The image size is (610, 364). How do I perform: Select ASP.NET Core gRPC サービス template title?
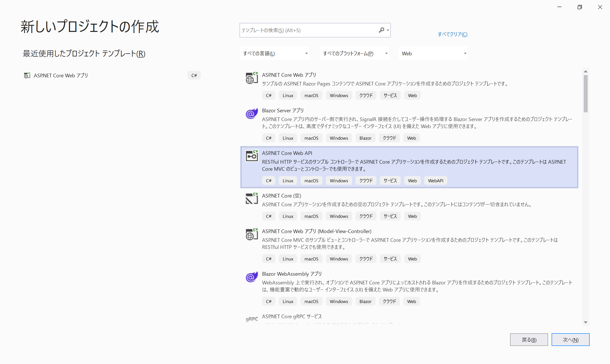[292, 316]
